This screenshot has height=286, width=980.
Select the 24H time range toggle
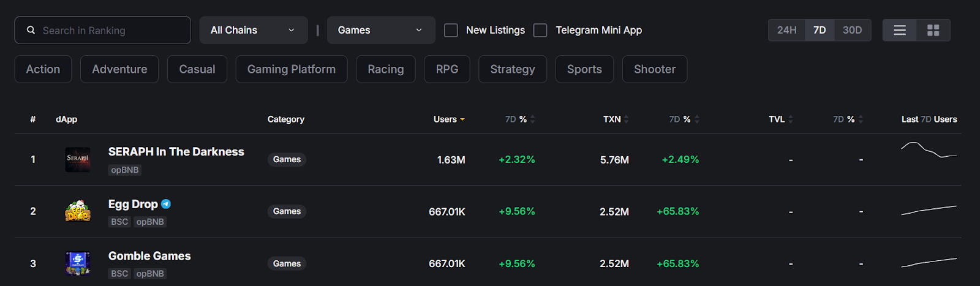click(786, 30)
